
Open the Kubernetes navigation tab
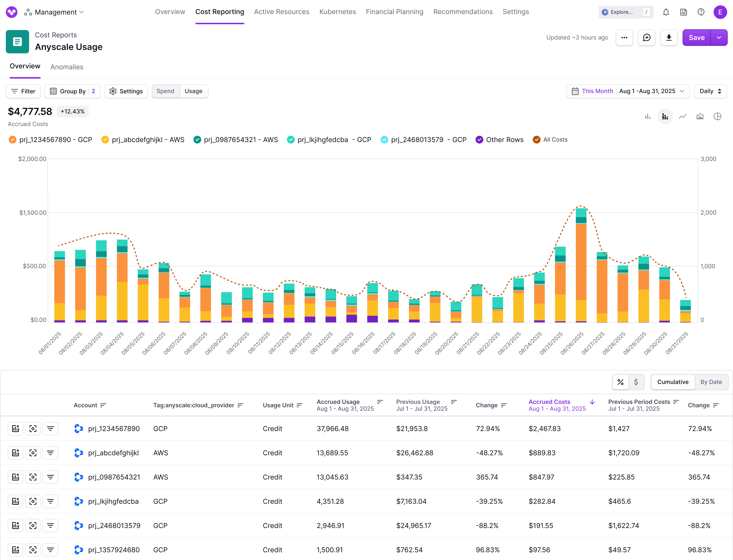point(337,12)
